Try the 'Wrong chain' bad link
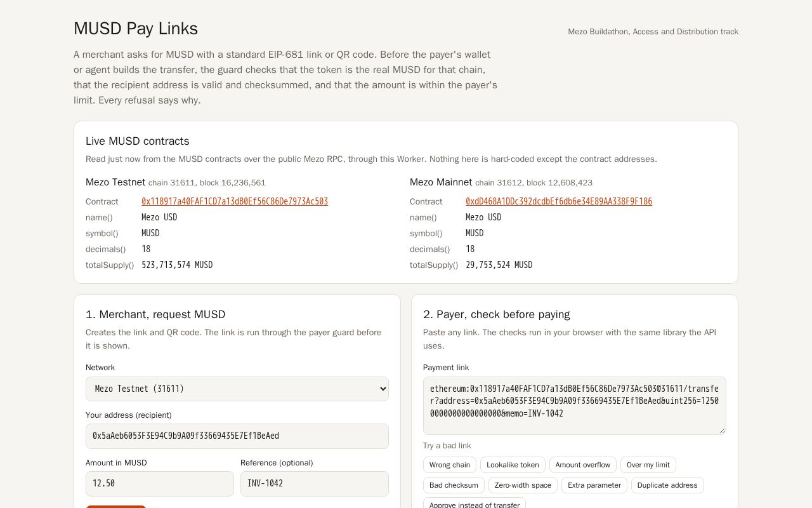The height and width of the screenshot is (508, 812). click(450, 465)
